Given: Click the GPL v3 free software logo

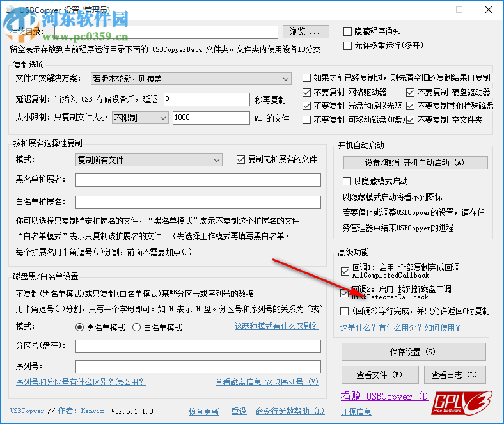Looking at the screenshot, I should 462,403.
